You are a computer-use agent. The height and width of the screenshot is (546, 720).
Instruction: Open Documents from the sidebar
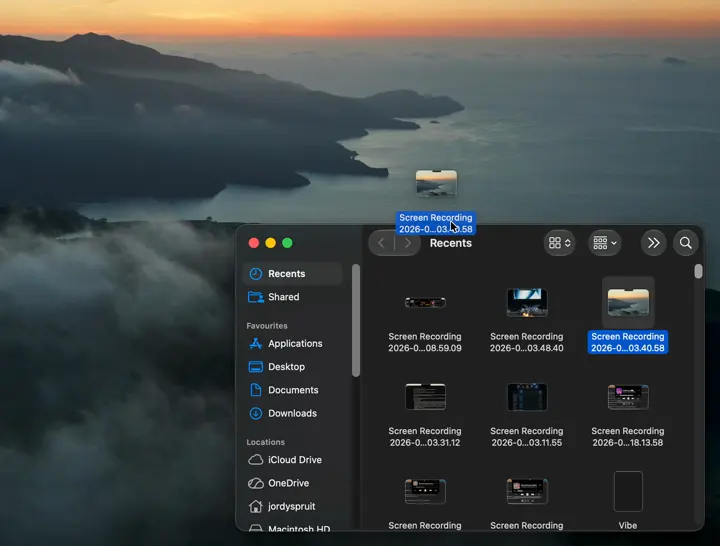coord(293,390)
